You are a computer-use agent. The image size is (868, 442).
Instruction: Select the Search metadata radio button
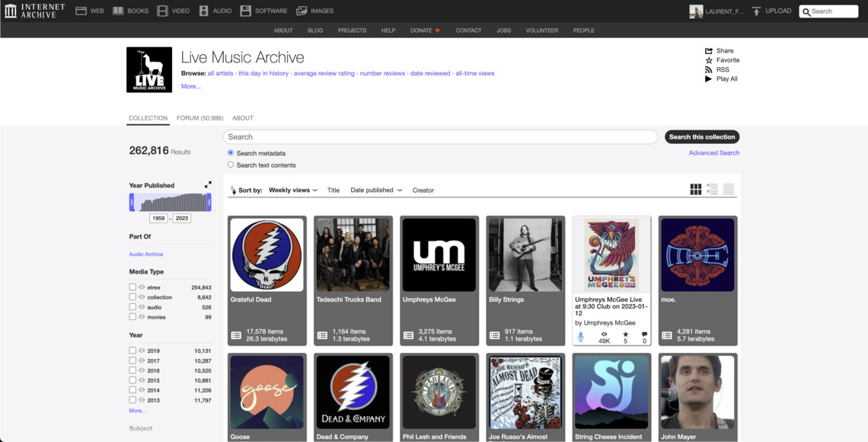point(230,152)
